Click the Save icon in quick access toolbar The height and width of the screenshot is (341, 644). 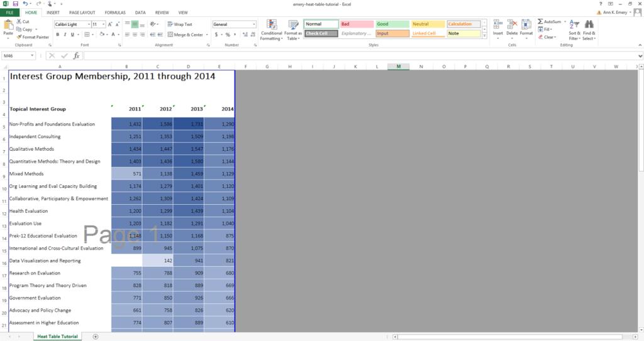coord(16,4)
